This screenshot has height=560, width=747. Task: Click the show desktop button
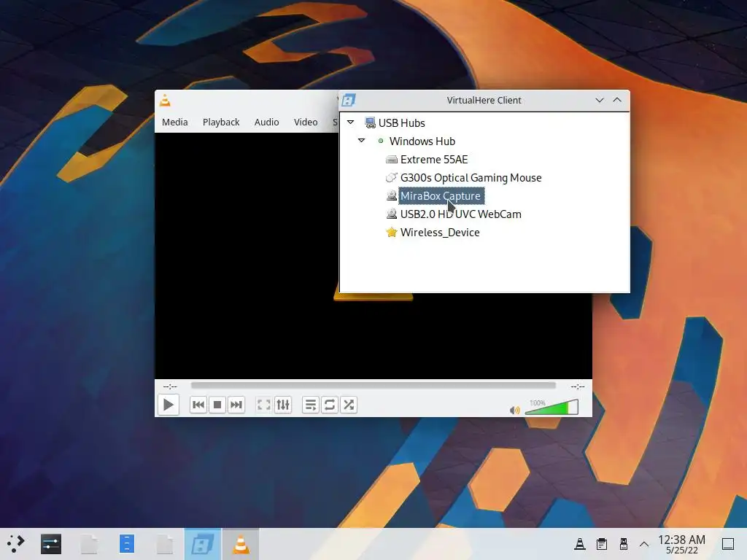click(728, 544)
